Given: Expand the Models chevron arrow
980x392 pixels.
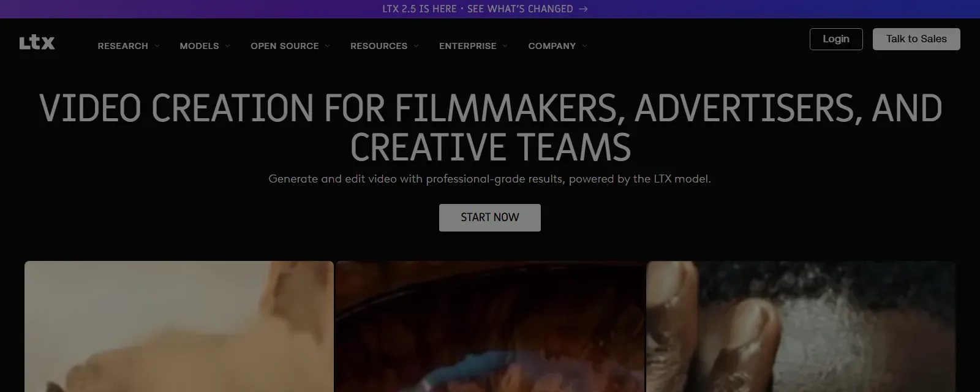Looking at the screenshot, I should [x=228, y=46].
